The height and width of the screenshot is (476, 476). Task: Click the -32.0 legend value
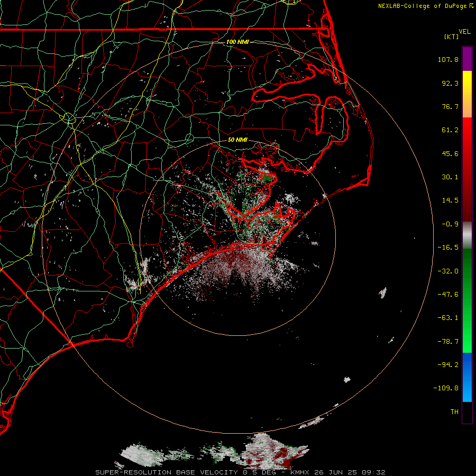448,271
